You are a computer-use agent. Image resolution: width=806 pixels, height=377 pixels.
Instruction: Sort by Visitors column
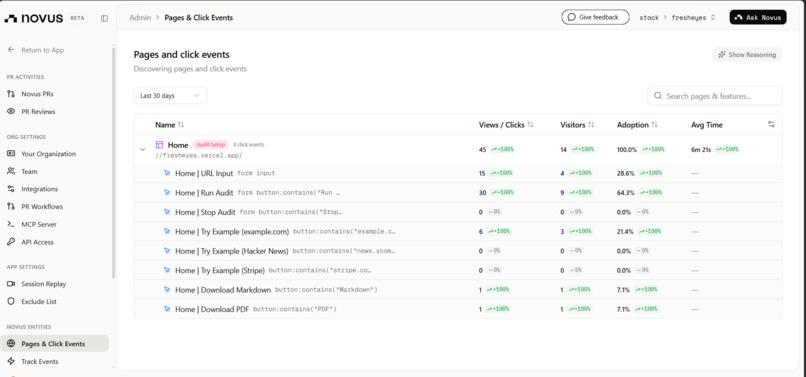[x=577, y=125]
